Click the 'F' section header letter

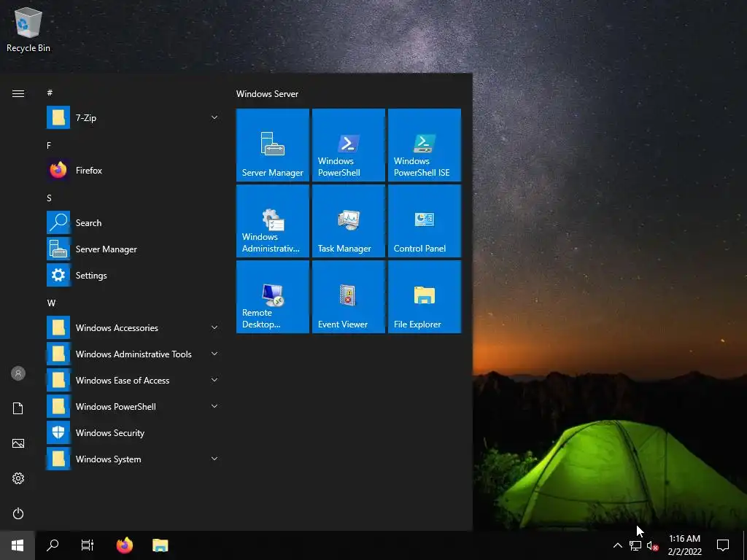(49, 145)
